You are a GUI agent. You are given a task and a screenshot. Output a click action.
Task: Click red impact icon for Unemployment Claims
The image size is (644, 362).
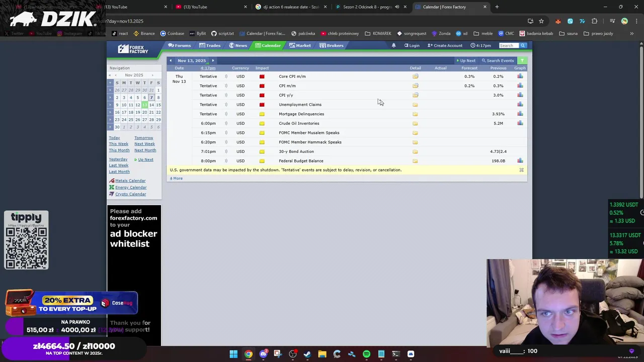click(262, 105)
